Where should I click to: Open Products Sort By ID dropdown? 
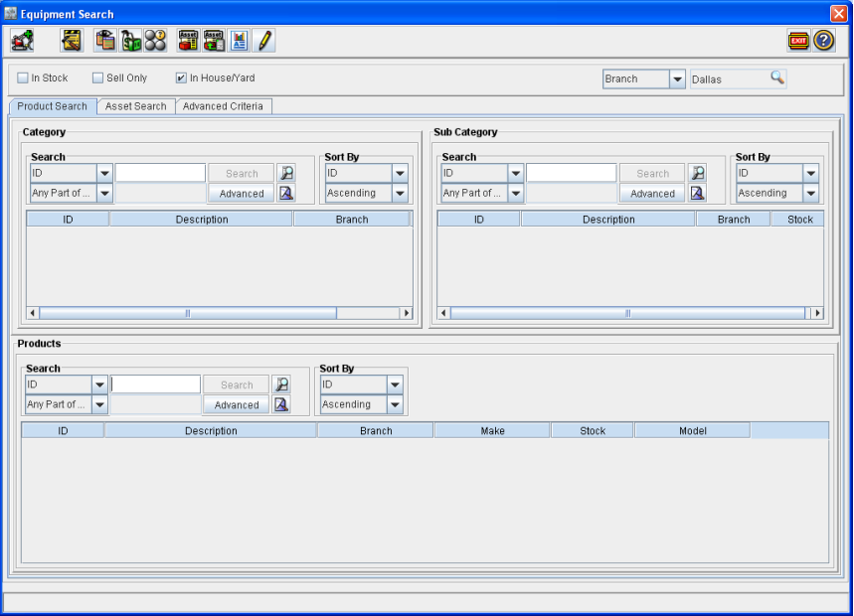pyautogui.click(x=395, y=385)
